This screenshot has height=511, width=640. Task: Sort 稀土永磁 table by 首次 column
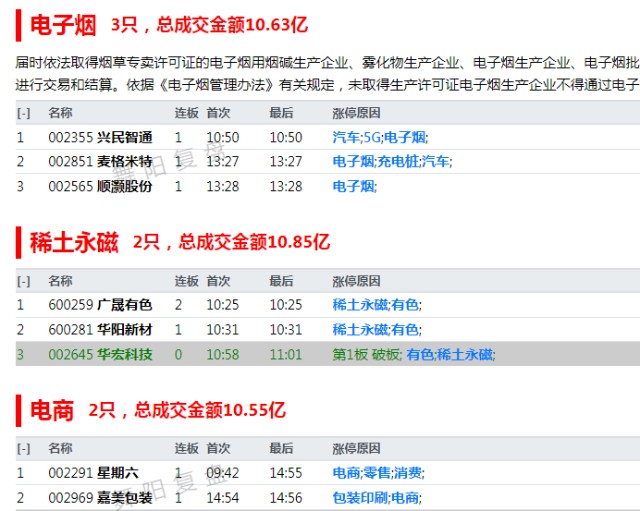click(x=218, y=281)
